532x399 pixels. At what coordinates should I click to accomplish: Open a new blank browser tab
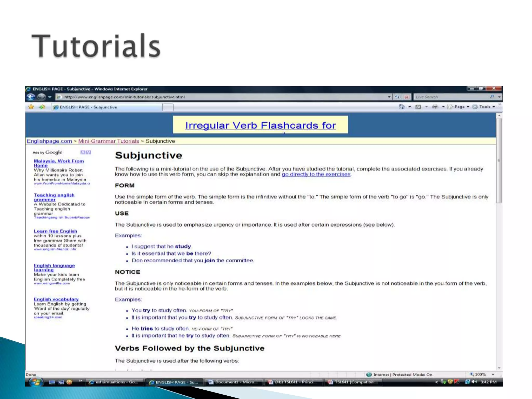(168, 107)
